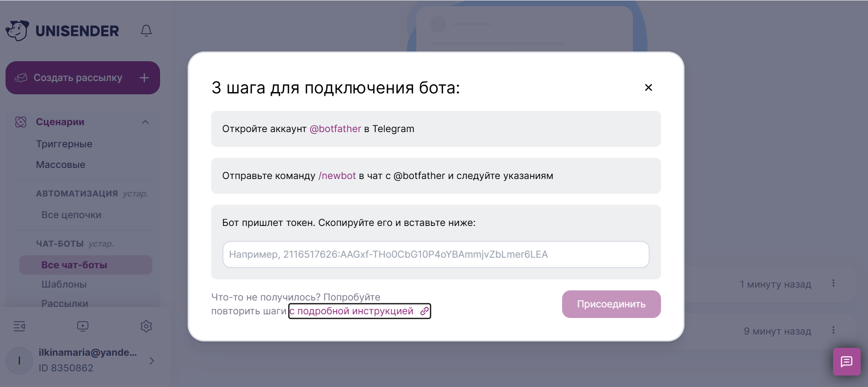
Task: Open Шаблоны in chat-bots section
Action: click(64, 284)
